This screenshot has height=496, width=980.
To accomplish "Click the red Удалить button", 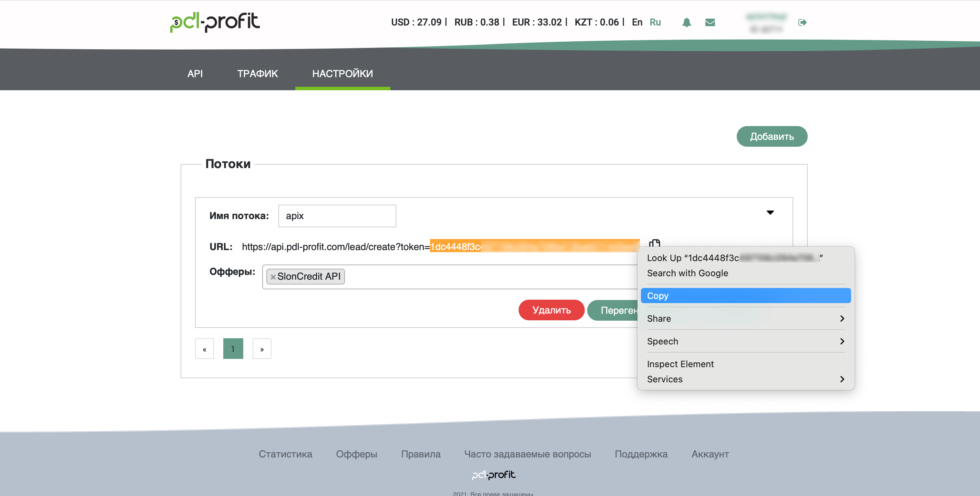I will pos(551,310).
